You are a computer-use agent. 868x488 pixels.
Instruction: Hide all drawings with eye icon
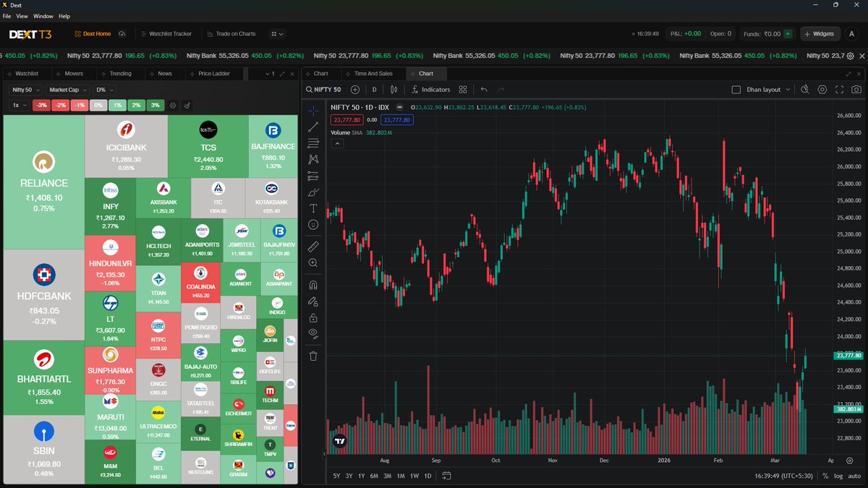[313, 334]
